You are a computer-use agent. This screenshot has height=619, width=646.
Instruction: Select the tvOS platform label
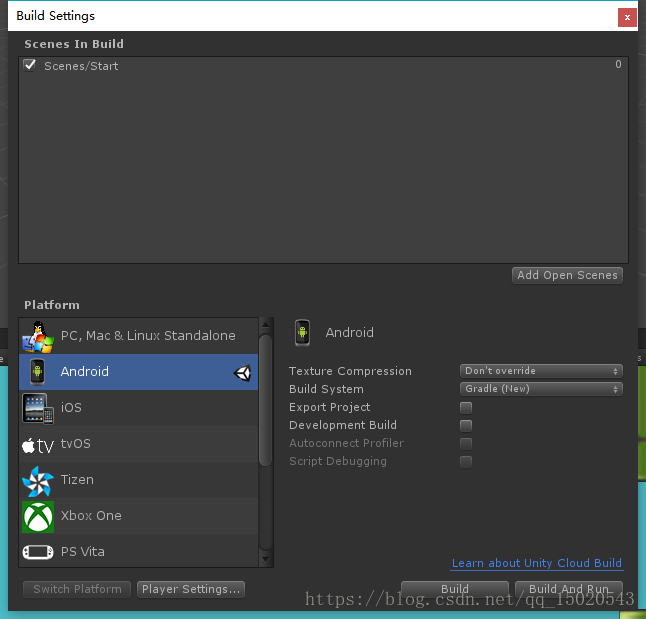tap(75, 443)
